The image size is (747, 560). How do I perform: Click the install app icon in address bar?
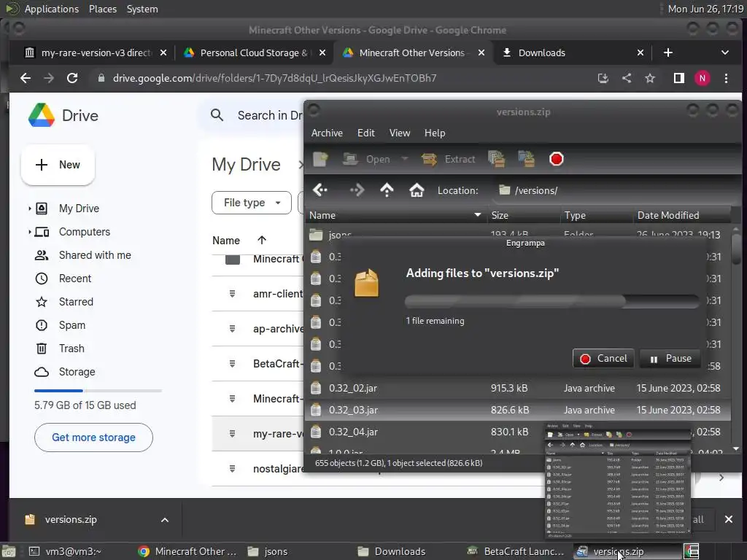603,78
